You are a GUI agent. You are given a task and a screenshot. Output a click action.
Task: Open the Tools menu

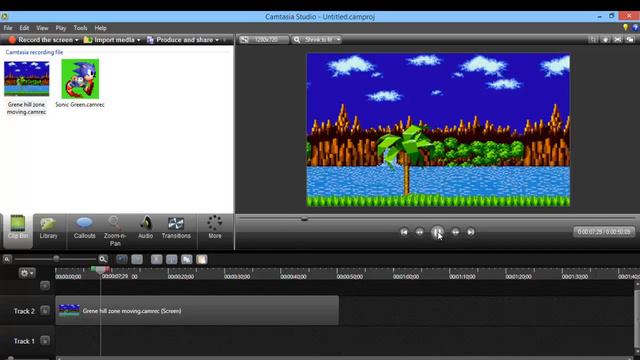pyautogui.click(x=80, y=28)
